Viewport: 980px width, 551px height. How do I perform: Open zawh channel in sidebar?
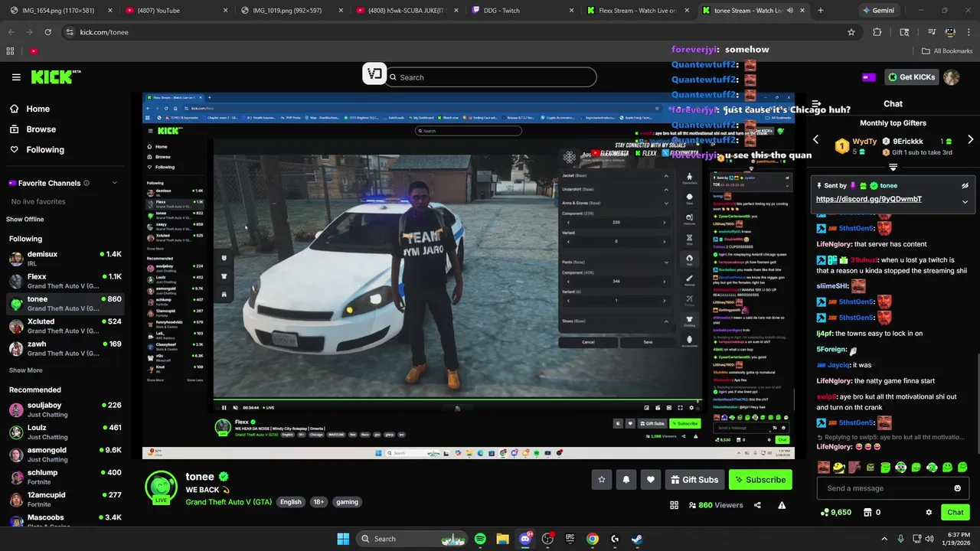[64, 348]
